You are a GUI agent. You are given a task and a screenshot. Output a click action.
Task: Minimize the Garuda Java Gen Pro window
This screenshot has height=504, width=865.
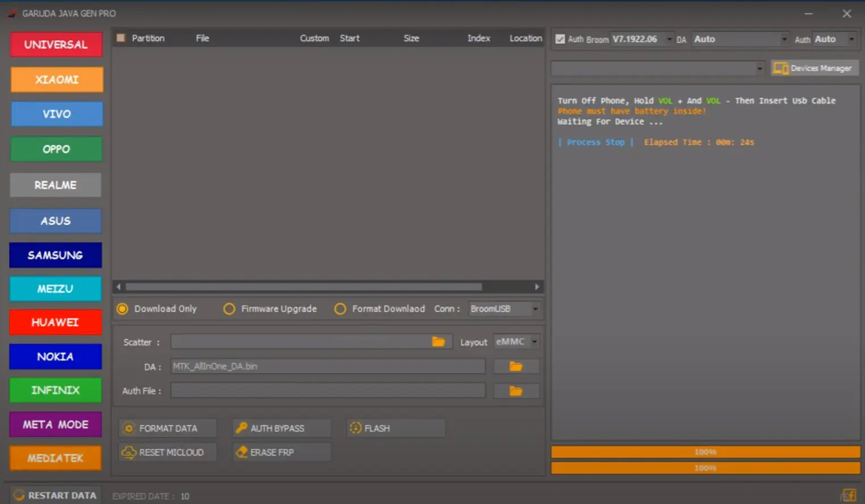809,14
